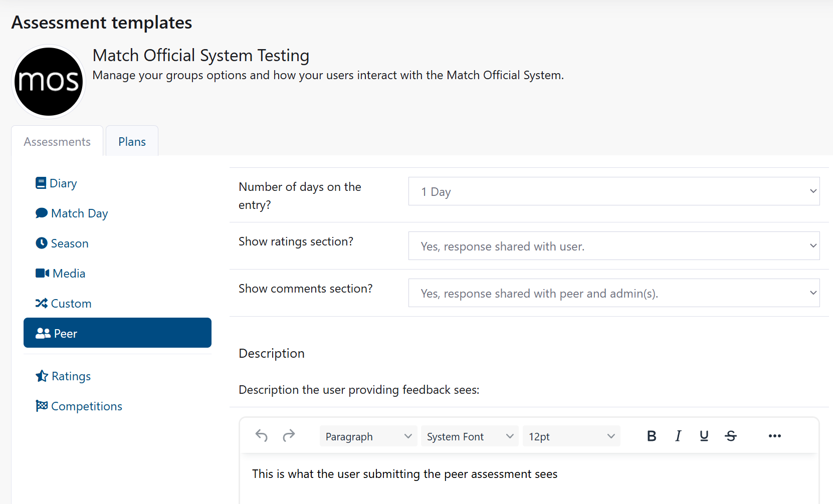Open the editor's more options ellipsis menu
The image size is (833, 504).
pyautogui.click(x=774, y=436)
